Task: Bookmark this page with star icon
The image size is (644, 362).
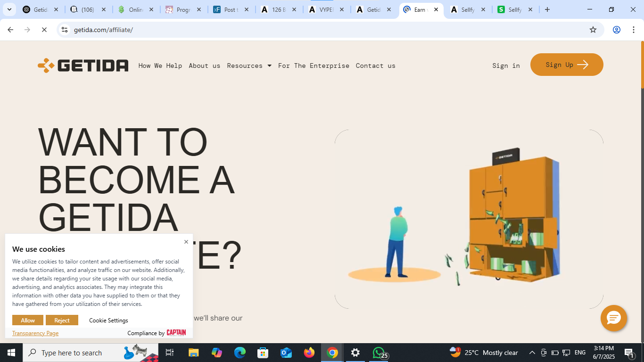Action: click(x=593, y=30)
